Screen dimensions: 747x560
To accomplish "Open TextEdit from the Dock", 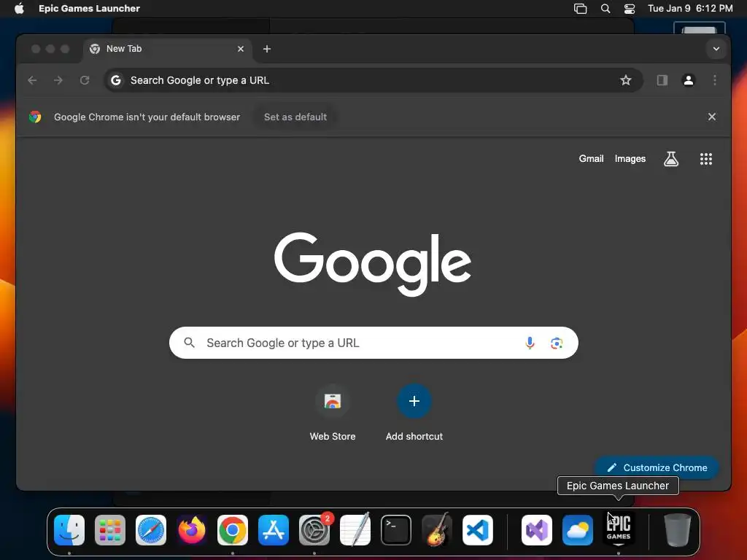I will (355, 530).
